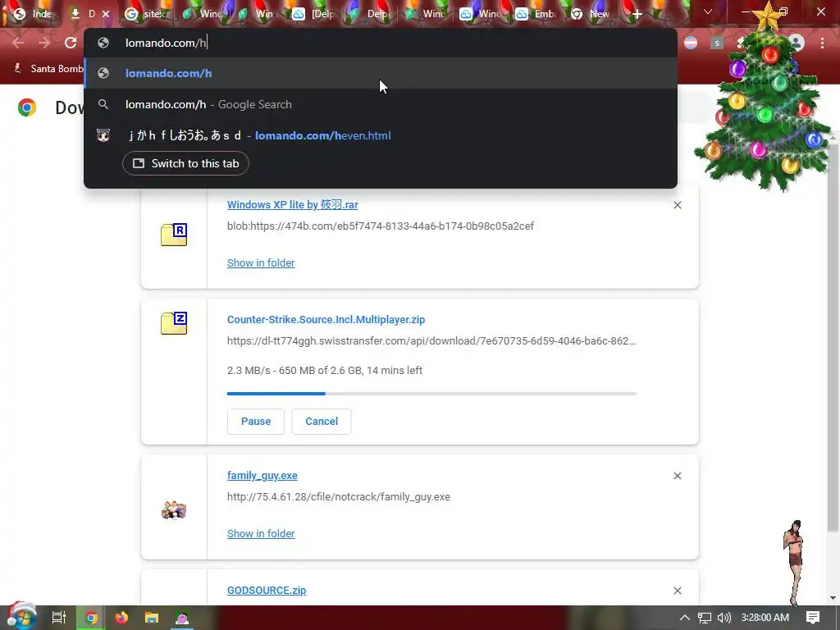Open the network icon in the system tray

705,618
